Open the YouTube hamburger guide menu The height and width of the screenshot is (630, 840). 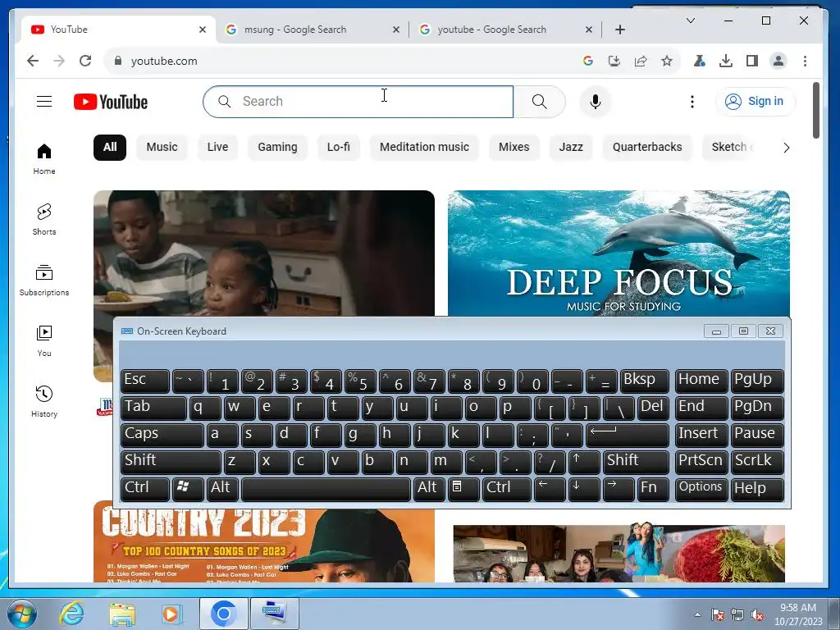pos(44,101)
